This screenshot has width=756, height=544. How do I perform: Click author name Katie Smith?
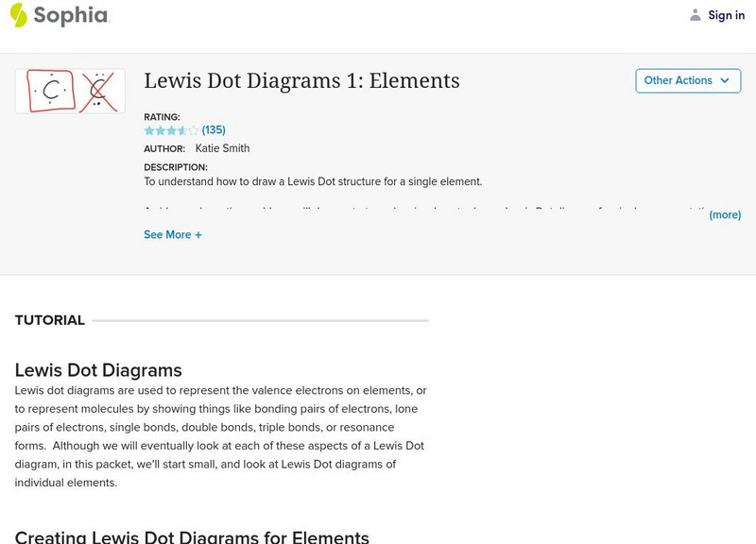(221, 148)
